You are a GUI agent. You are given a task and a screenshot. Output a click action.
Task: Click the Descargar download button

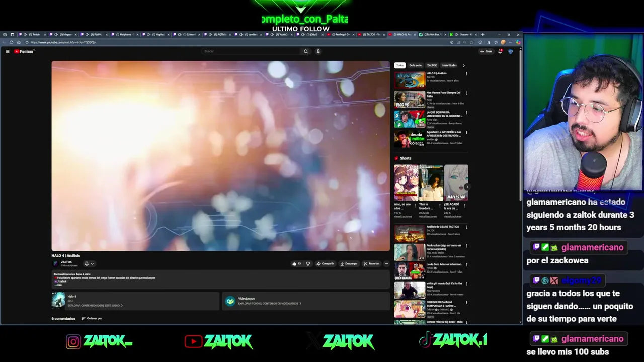(x=349, y=263)
